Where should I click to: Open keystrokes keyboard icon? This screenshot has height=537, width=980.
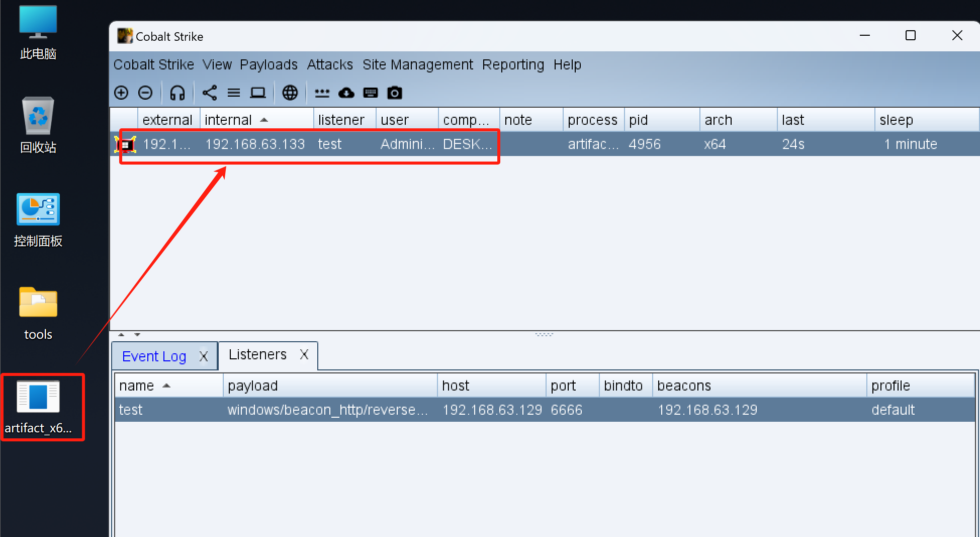pyautogui.click(x=371, y=93)
